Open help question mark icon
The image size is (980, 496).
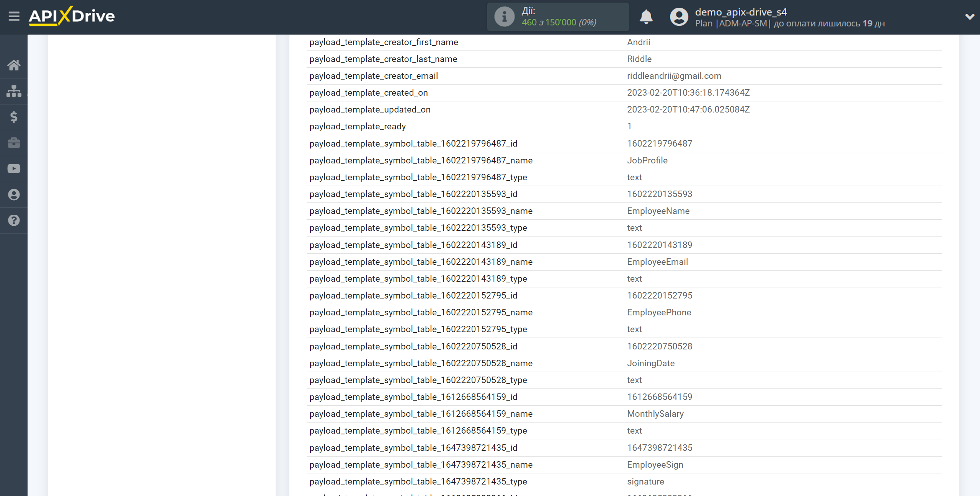coord(14,220)
